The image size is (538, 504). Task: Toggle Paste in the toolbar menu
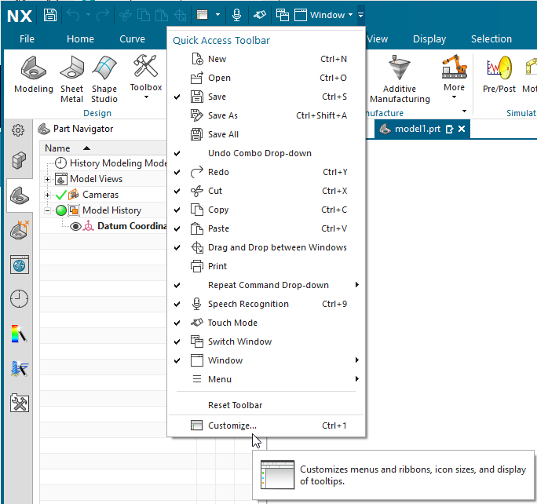pyautogui.click(x=266, y=228)
